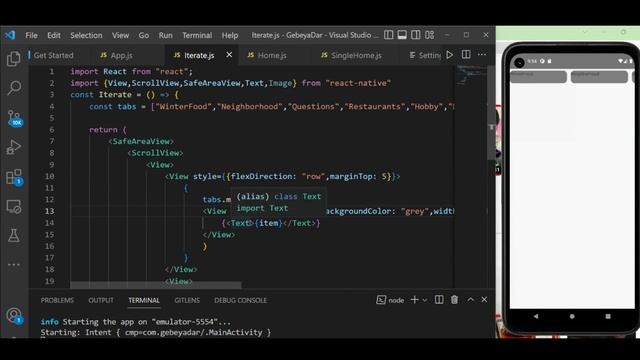Screen dimensions: 640x360
Task: Switch to the Get Started tab
Action: (x=53, y=55)
